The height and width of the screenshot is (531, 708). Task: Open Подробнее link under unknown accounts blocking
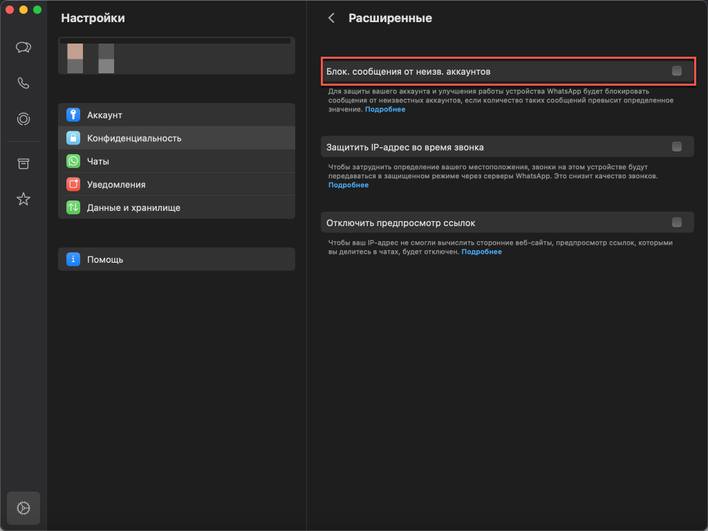tap(385, 109)
